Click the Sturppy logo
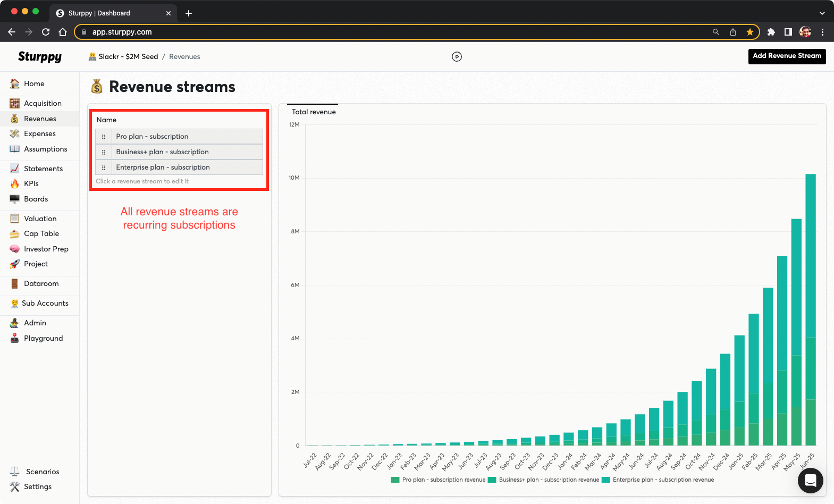The width and height of the screenshot is (834, 504). [40, 57]
